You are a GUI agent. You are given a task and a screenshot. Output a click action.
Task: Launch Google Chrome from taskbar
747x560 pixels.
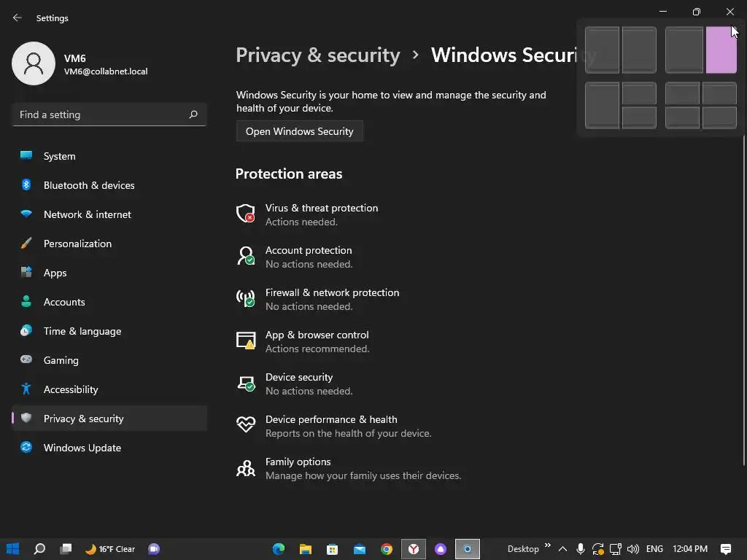387,549
